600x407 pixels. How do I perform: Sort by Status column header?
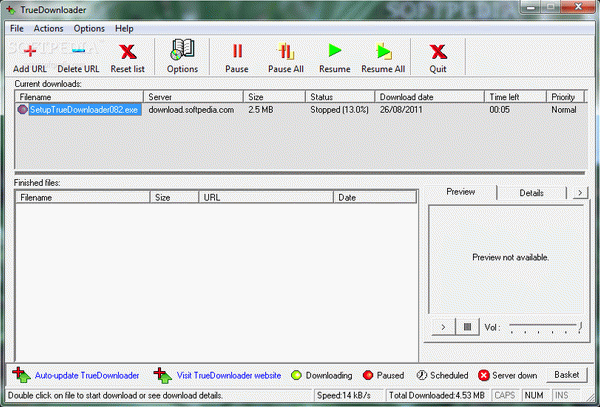[x=340, y=97]
